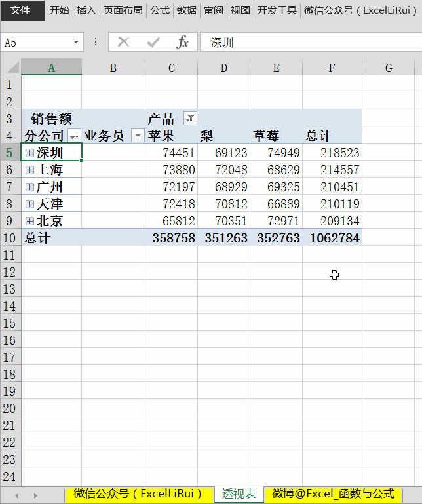The image size is (422, 504).
Task: Expand the 天津 branch row
Action: [29, 204]
